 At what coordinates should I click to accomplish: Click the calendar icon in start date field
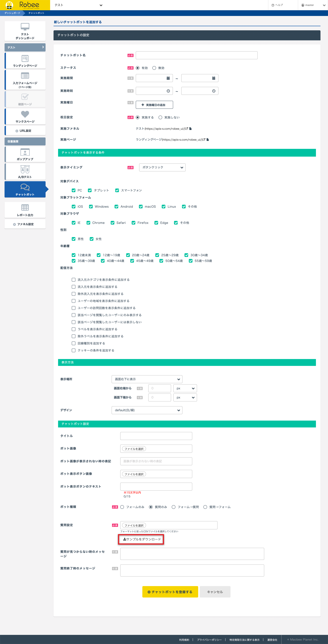coord(168,78)
